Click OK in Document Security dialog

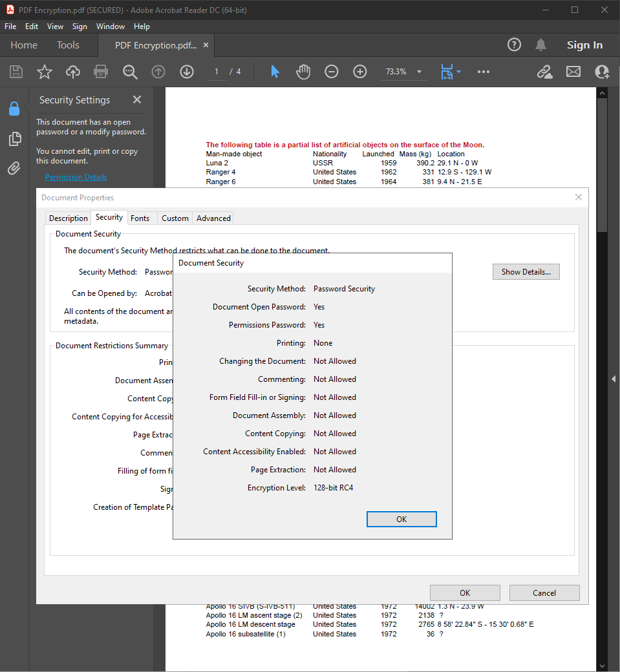point(401,520)
